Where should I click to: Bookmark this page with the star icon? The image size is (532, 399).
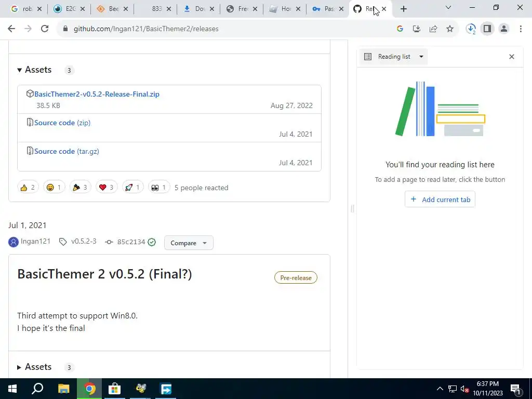click(450, 29)
